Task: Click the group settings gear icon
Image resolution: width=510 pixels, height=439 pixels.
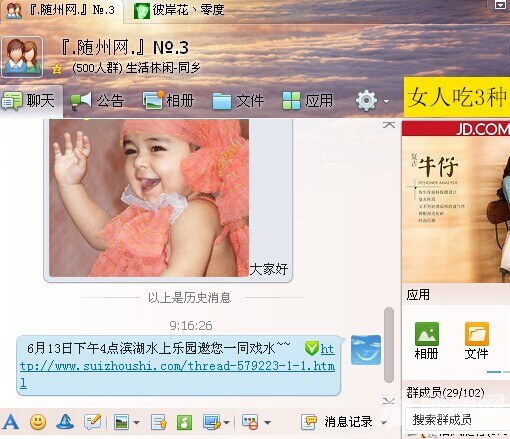Action: pos(366,100)
